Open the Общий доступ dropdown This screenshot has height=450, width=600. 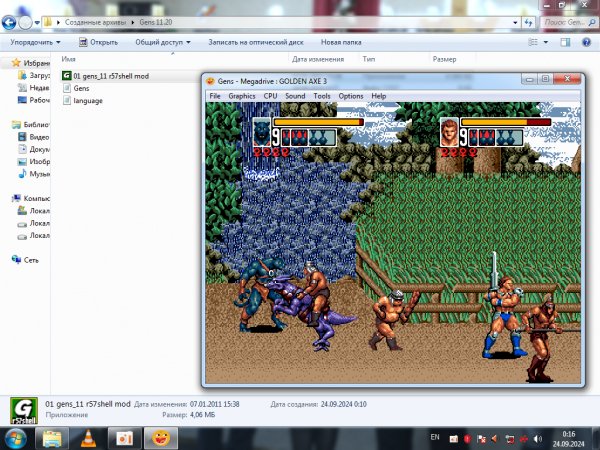click(163, 42)
